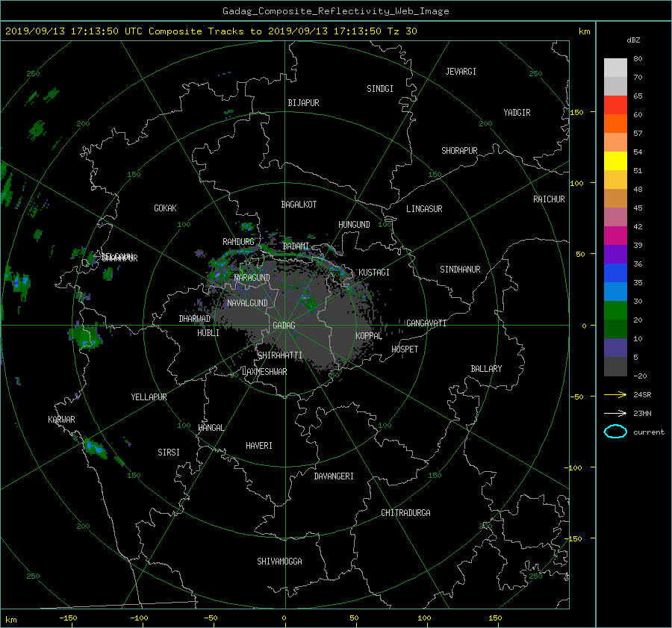Click the RAICHUR city label

click(x=549, y=199)
